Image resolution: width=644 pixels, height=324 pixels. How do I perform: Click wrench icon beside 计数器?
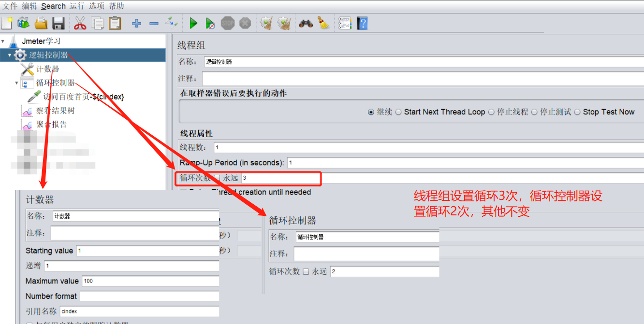pos(28,69)
